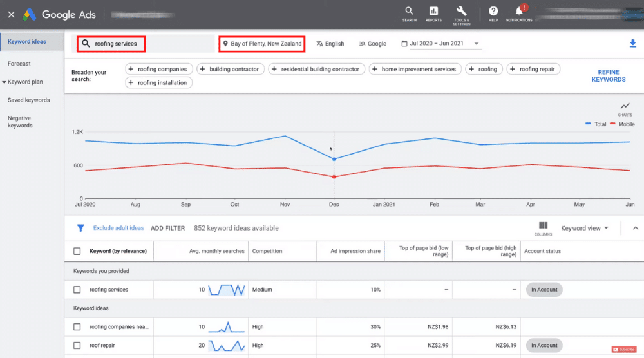Click the Google Ads logo
Image resolution: width=644 pixels, height=358 pixels.
tap(29, 15)
